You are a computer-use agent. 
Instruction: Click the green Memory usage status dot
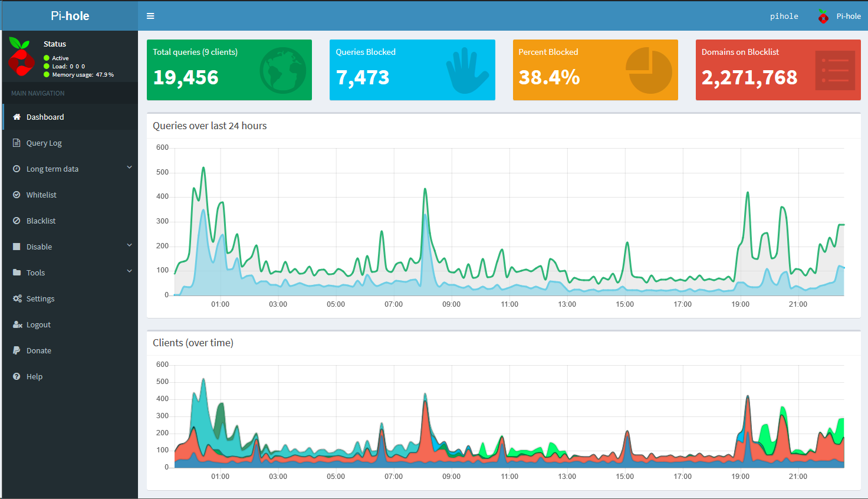[x=47, y=74]
